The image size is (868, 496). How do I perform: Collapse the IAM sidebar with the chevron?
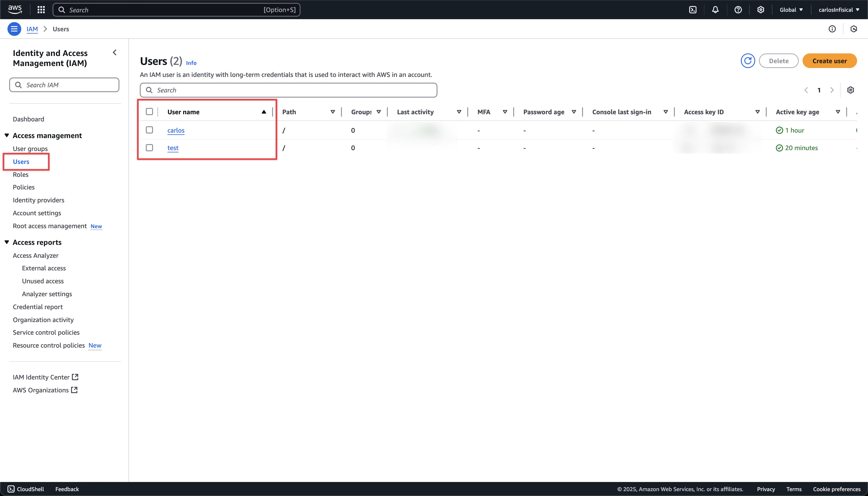point(115,53)
